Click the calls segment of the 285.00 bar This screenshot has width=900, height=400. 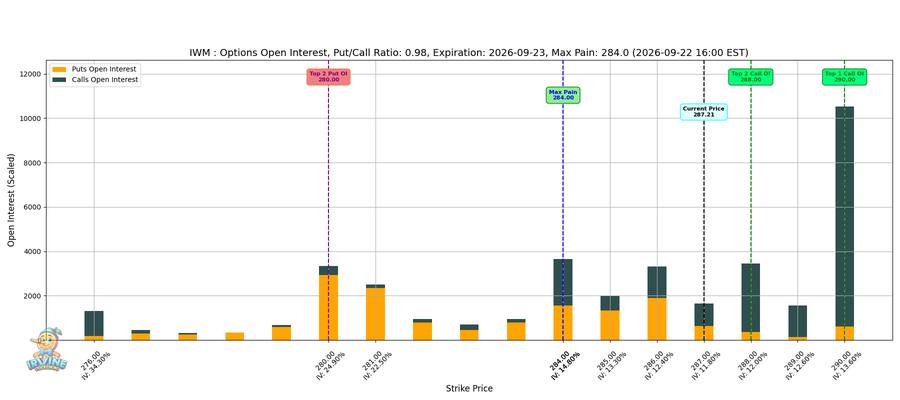pyautogui.click(x=610, y=303)
